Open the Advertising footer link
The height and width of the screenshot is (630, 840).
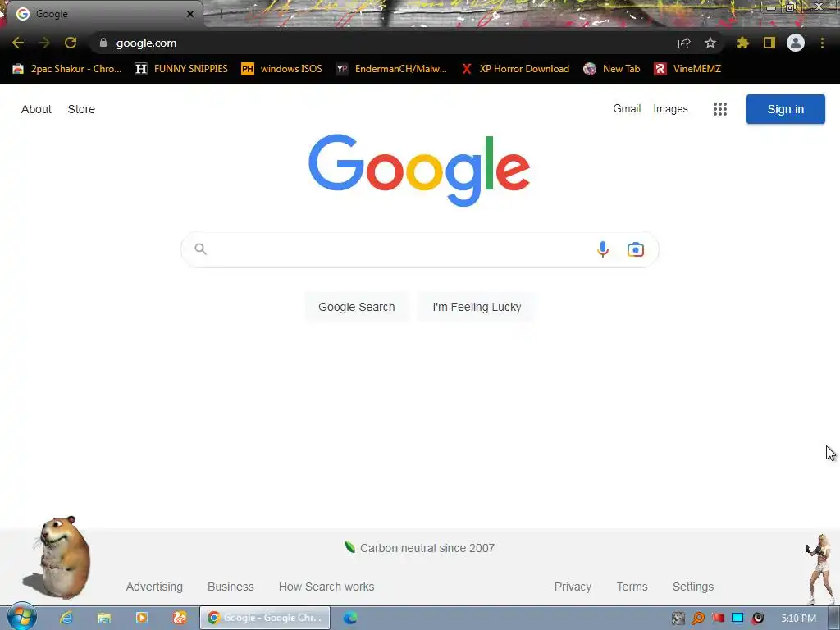pos(154,587)
